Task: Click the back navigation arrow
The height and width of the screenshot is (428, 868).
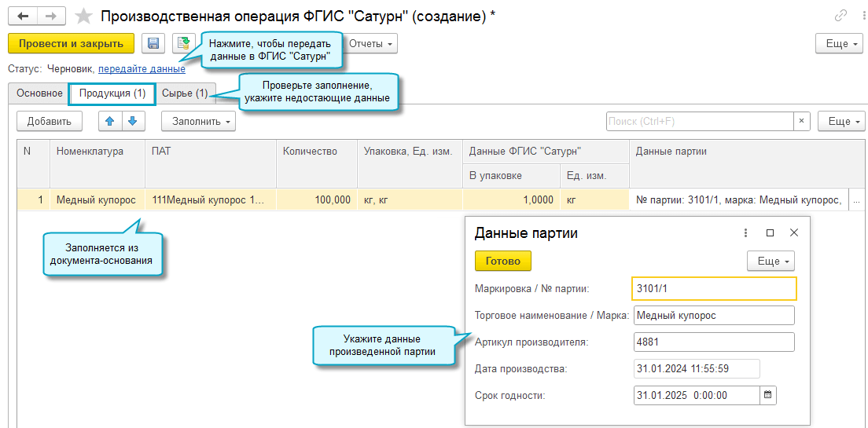Action: click(23, 16)
